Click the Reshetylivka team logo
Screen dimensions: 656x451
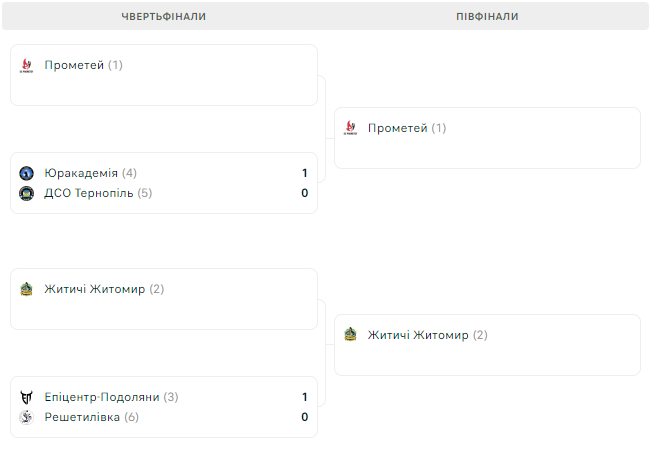pyautogui.click(x=27, y=417)
